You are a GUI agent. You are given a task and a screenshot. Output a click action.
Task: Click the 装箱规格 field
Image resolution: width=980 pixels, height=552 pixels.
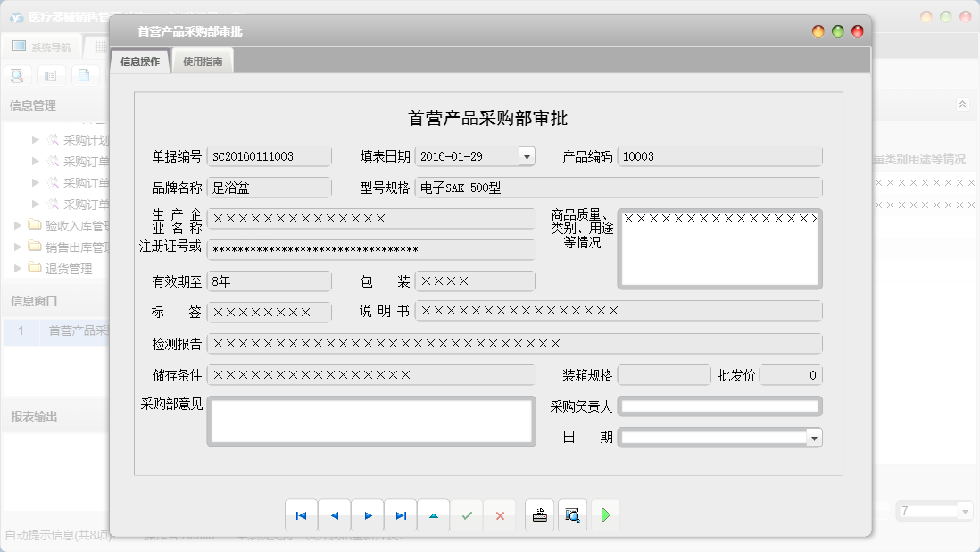(664, 375)
